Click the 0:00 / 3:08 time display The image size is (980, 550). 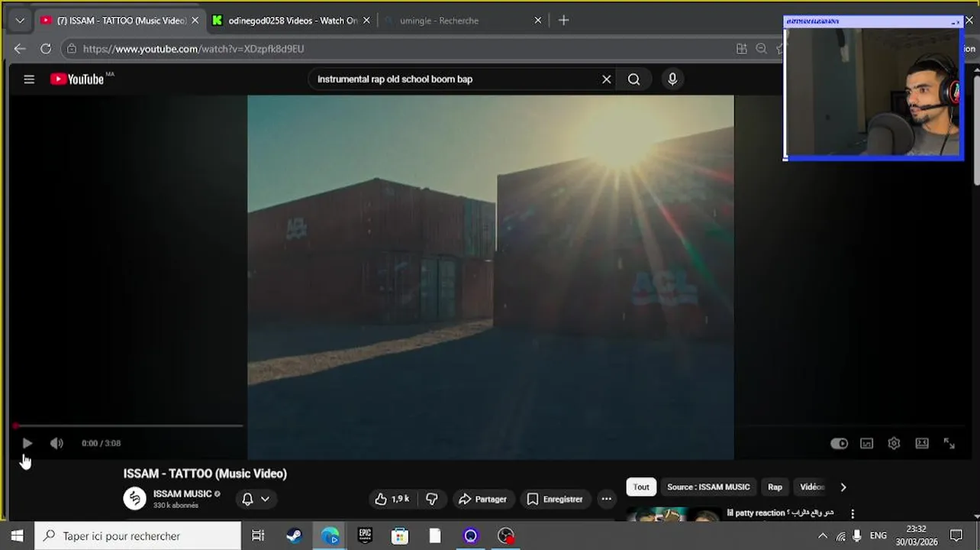102,443
